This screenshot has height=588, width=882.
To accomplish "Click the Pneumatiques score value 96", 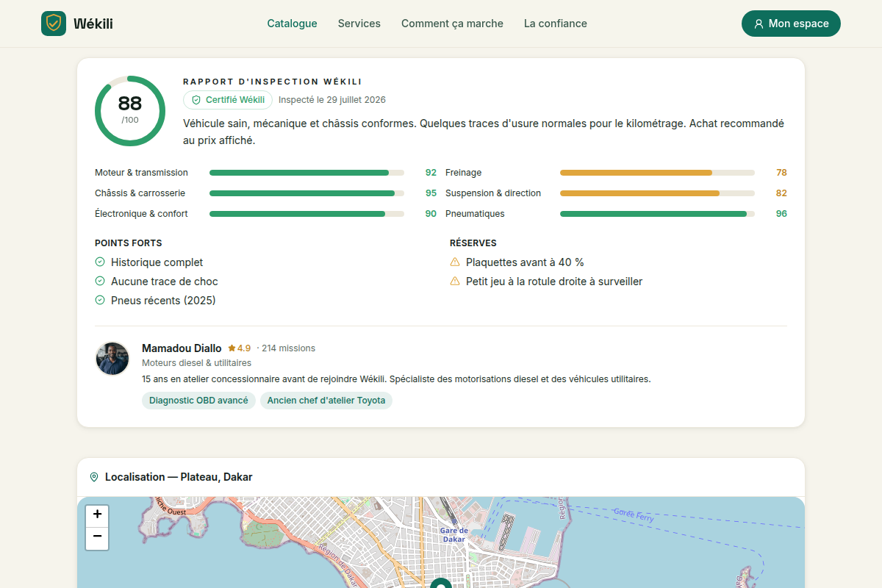I will tap(781, 214).
